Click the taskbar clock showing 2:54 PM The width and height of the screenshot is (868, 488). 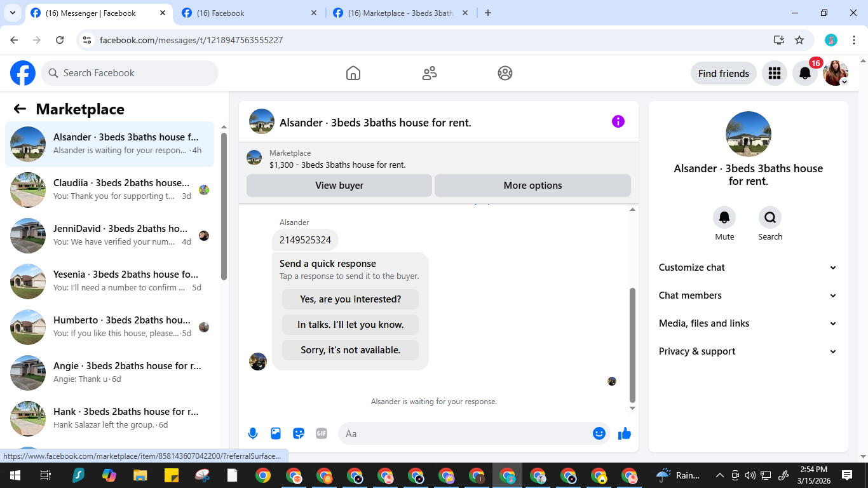pyautogui.click(x=814, y=475)
